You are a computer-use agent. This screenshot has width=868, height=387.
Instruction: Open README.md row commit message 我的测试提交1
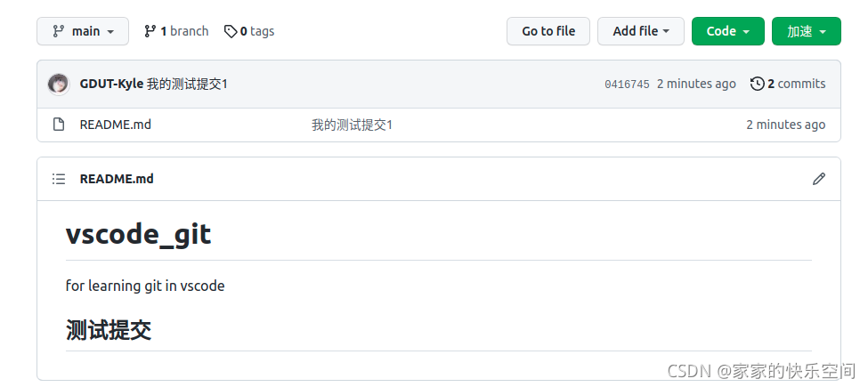tap(352, 125)
